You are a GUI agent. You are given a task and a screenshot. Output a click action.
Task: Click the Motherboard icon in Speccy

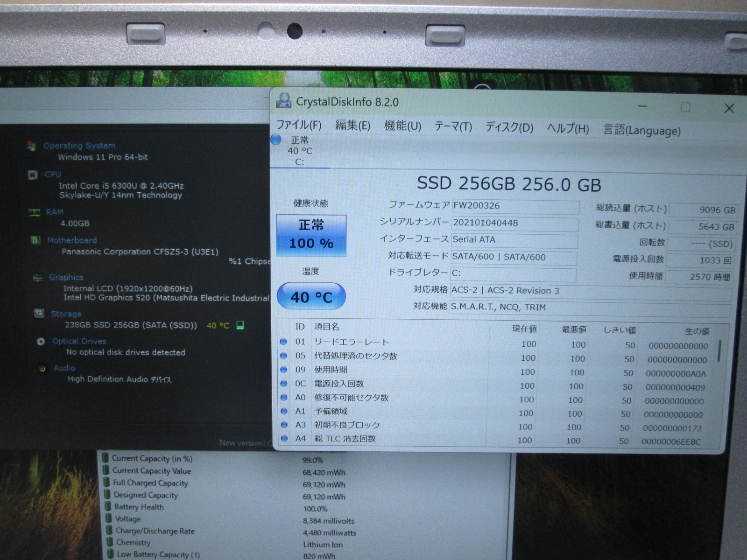tap(35, 240)
